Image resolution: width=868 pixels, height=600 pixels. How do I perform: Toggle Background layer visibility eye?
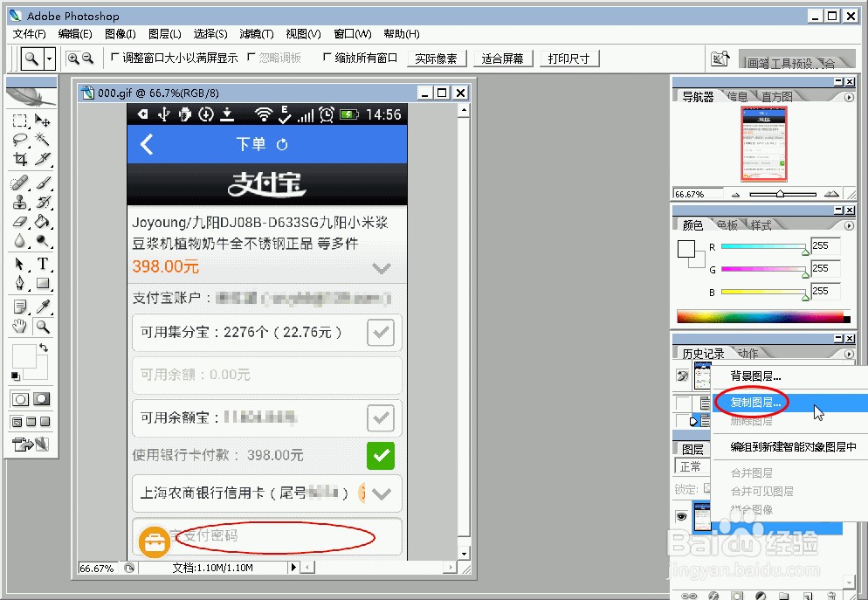click(x=682, y=516)
